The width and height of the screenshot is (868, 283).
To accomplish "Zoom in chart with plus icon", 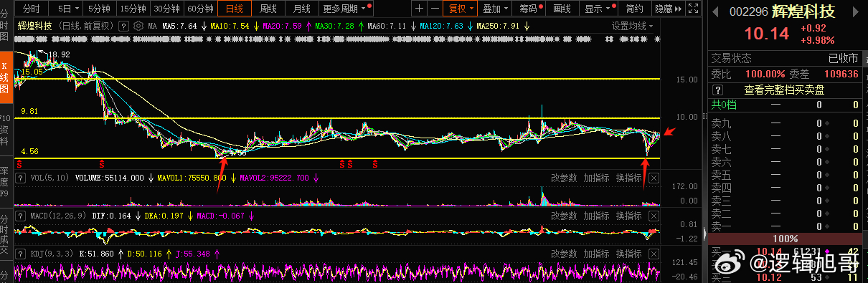I will tap(419, 9).
